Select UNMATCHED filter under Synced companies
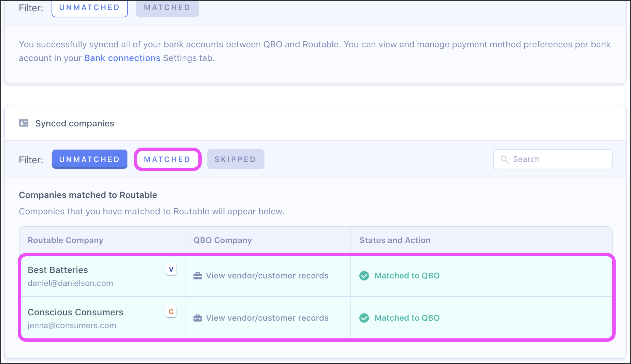The image size is (631, 364). [90, 159]
